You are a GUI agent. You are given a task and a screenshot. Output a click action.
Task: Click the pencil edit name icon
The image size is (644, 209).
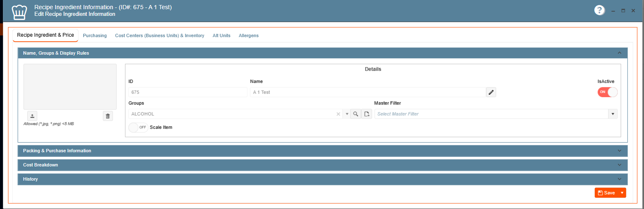pyautogui.click(x=491, y=92)
